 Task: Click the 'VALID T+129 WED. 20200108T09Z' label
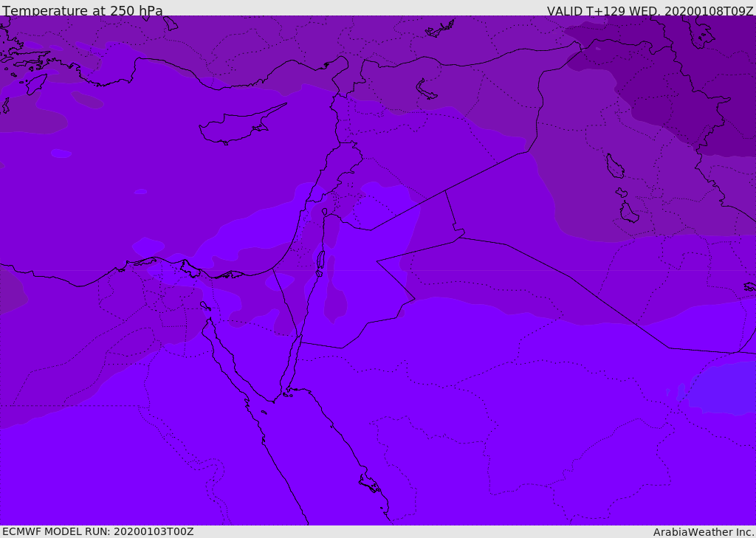coord(650,11)
